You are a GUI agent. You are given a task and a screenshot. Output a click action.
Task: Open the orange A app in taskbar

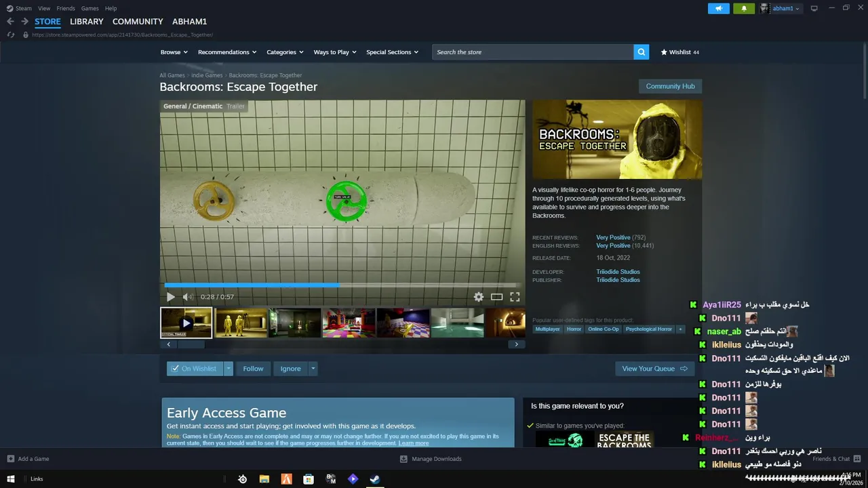click(287, 479)
